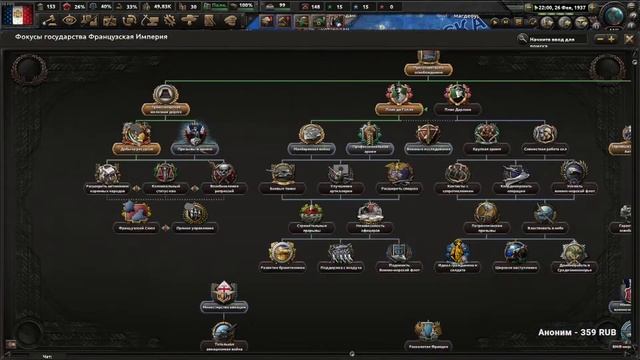The width and height of the screenshot is (640, 360).
Task: Click the war support value 40%
Action: tap(106, 7)
